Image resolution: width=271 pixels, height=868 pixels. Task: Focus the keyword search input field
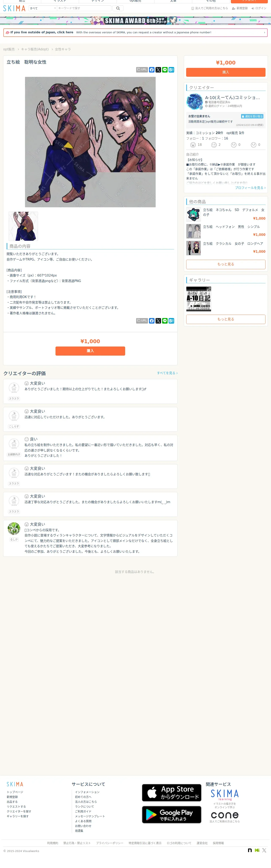tap(84, 8)
